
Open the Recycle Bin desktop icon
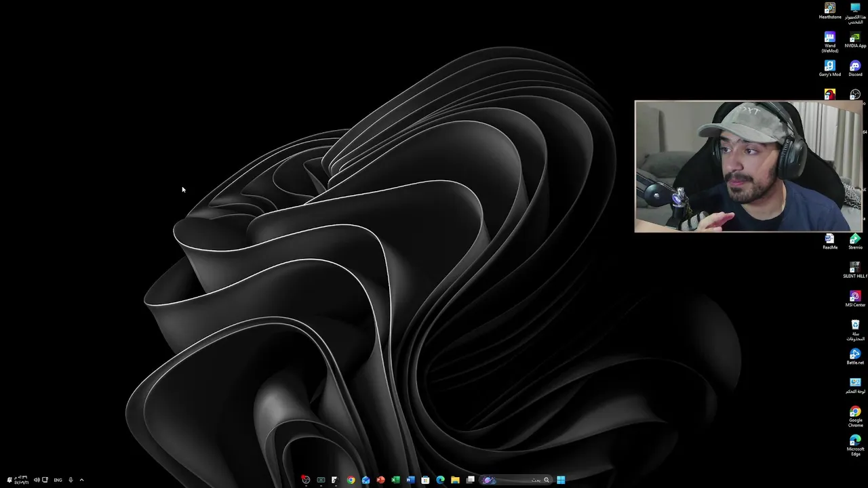pyautogui.click(x=855, y=330)
